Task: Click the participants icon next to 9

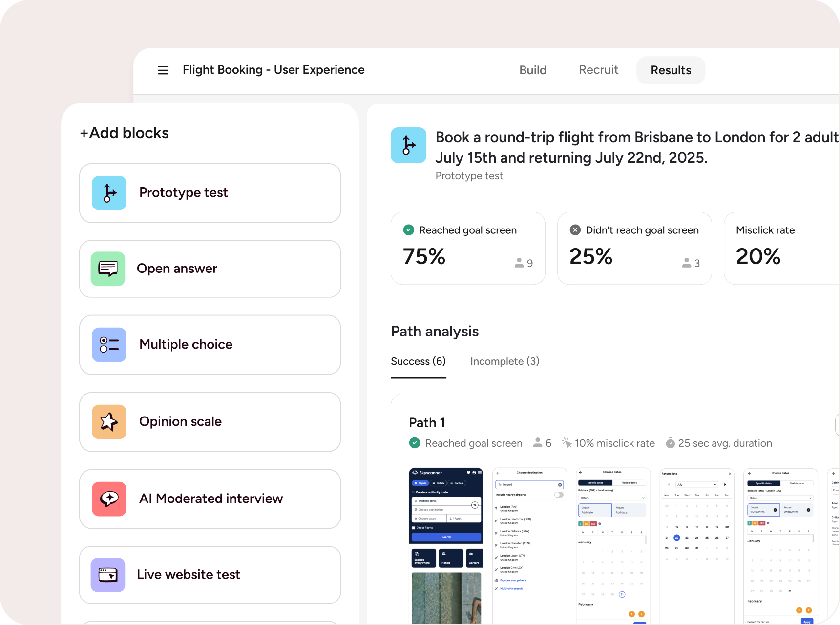Action: click(x=519, y=263)
